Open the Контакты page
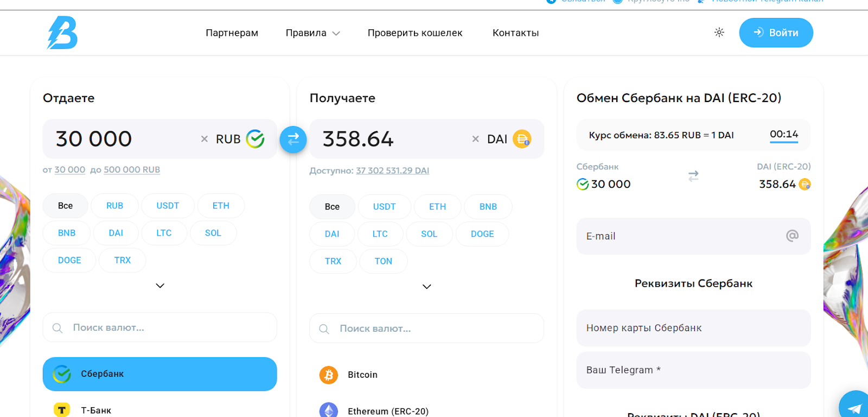The width and height of the screenshot is (868, 417). (515, 33)
